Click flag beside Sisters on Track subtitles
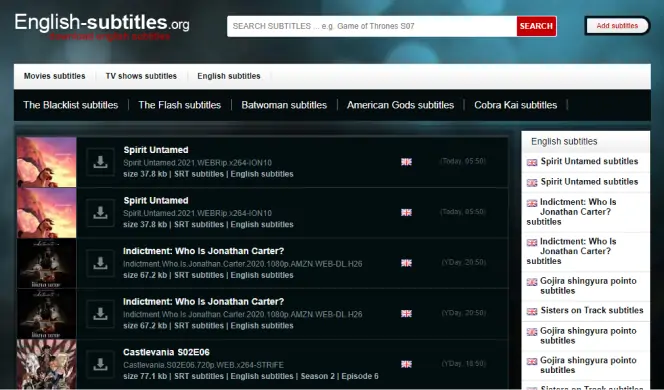The image size is (664, 390). click(532, 311)
